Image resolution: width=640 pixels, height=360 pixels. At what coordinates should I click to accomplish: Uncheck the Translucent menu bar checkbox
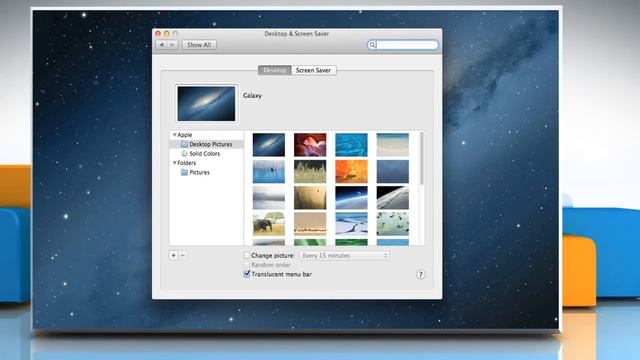pyautogui.click(x=247, y=274)
